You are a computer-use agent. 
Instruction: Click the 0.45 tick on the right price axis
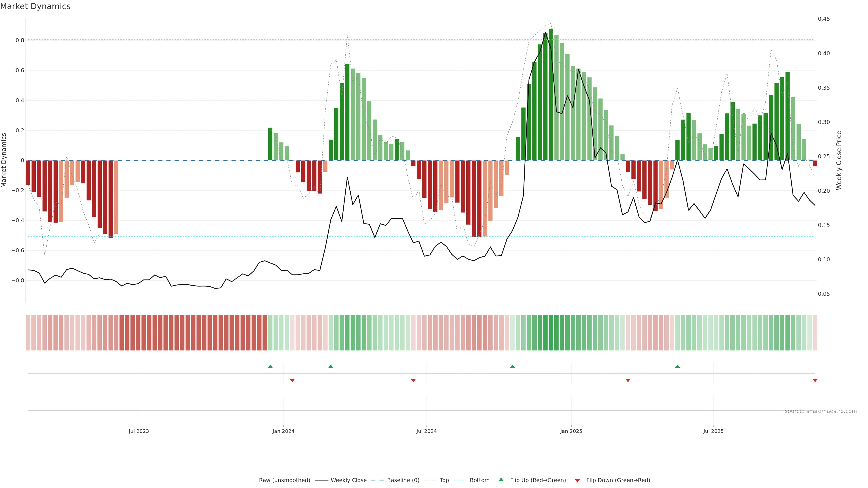[824, 19]
